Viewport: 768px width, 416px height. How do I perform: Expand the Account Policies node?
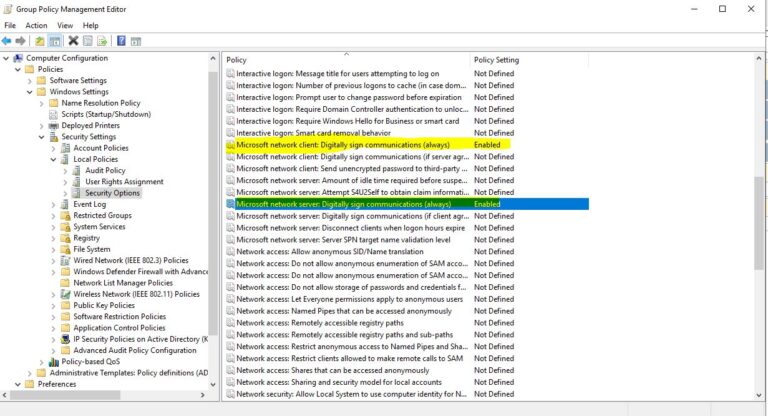tap(53, 148)
